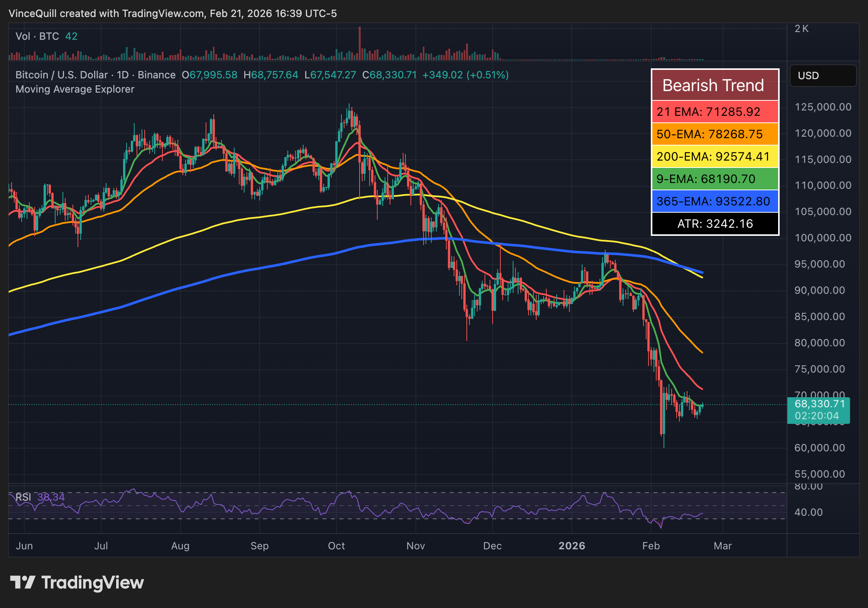The image size is (868, 608).
Task: Select the orange 50-EMA value row
Action: 714,134
